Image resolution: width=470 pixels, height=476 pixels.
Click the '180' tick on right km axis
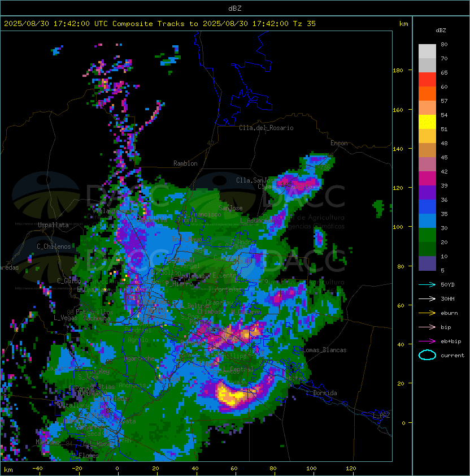pyautogui.click(x=398, y=71)
